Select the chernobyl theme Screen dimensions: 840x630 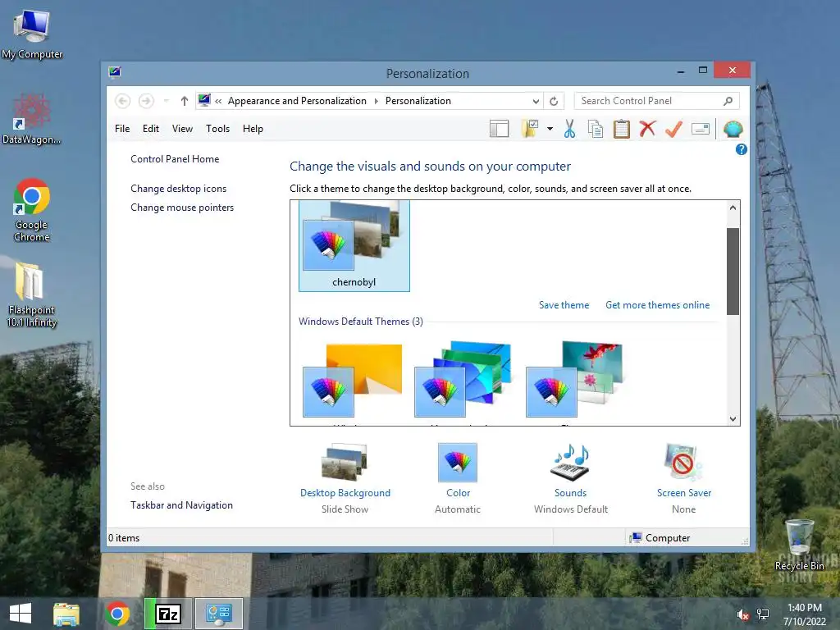point(354,246)
